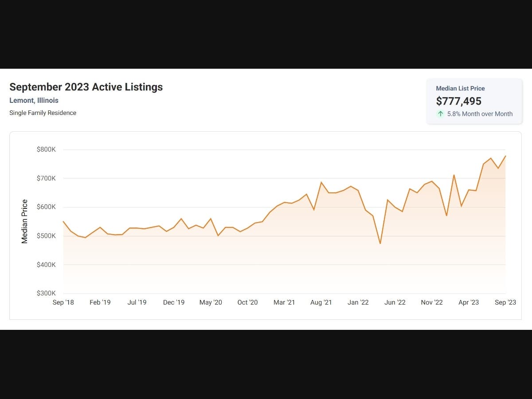Click the Aug '21 x-axis label

(x=321, y=302)
